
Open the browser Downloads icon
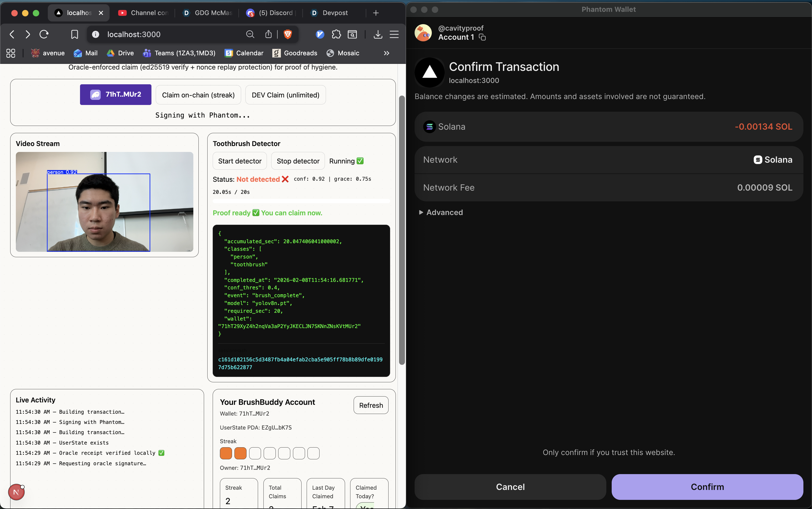click(378, 34)
